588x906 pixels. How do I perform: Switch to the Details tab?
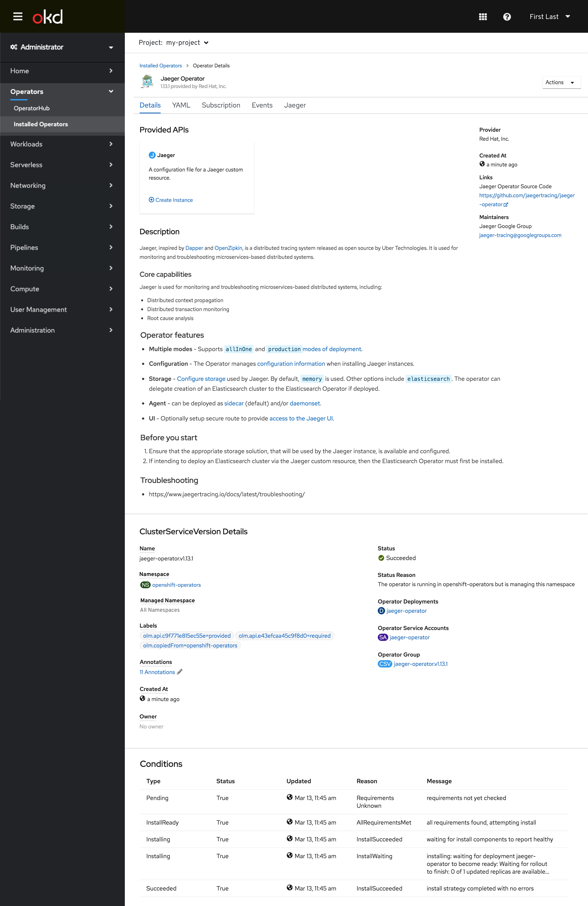(x=150, y=105)
